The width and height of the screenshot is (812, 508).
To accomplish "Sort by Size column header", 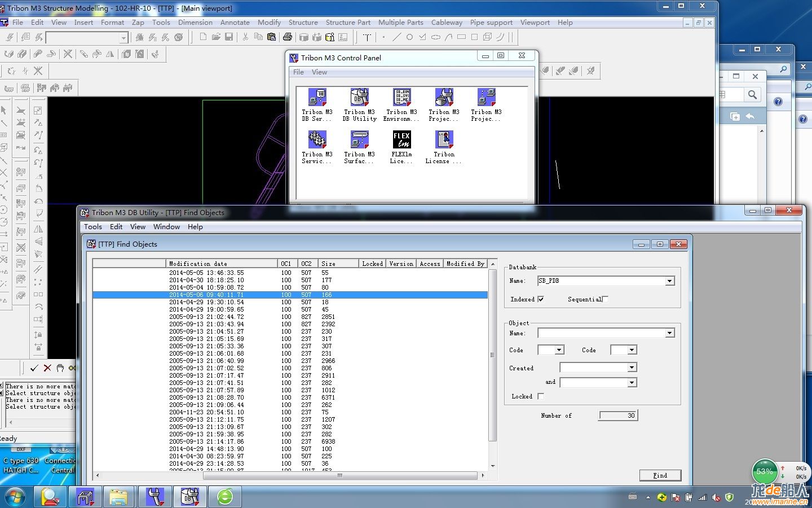I will (338, 264).
